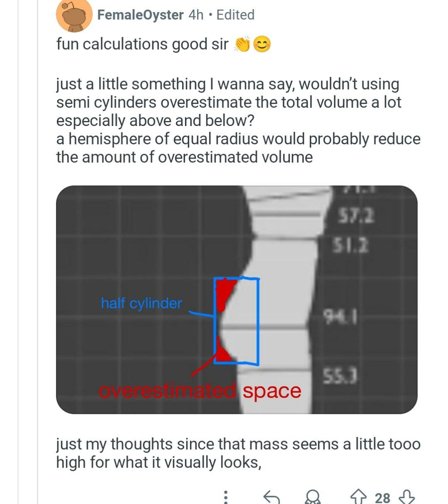This screenshot has height=504, width=448.
Task: Tap the closing 'just my thoughts' paragraph
Action: [x=239, y=453]
